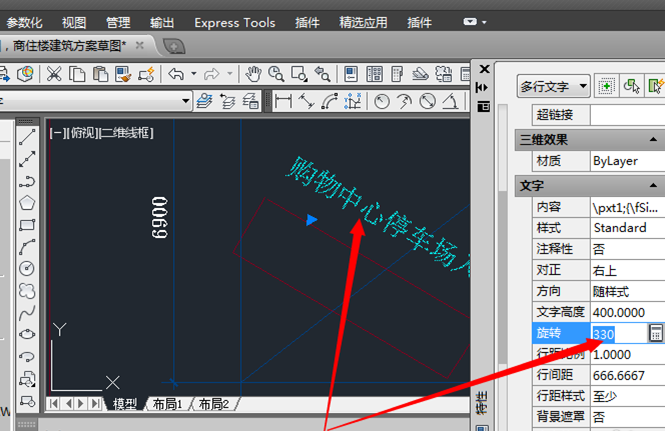This screenshot has width=665, height=431.
Task: Click the calculator icon beside rotation value
Action: 656,333
